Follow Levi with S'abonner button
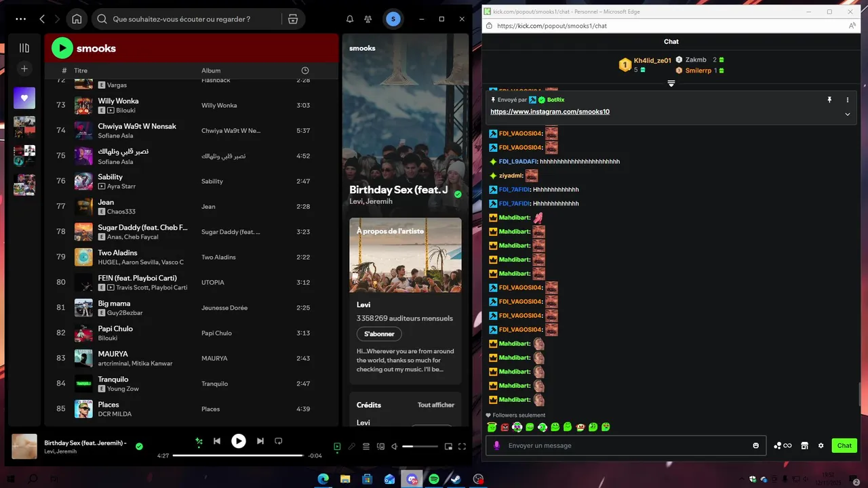868x488 pixels. [379, 334]
